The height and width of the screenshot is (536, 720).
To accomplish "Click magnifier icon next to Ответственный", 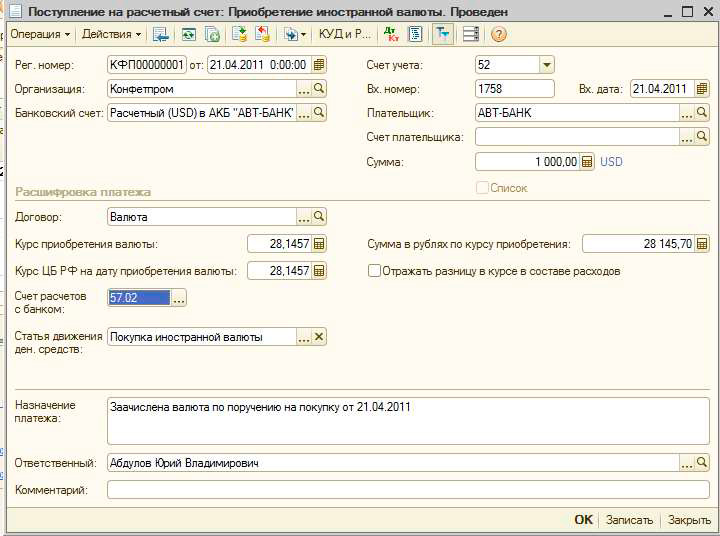I will point(702,463).
